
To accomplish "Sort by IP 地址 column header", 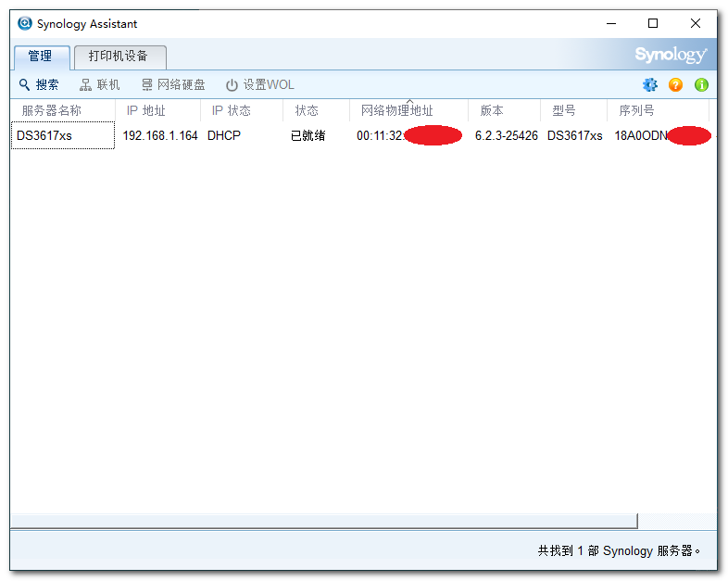I will [x=157, y=110].
